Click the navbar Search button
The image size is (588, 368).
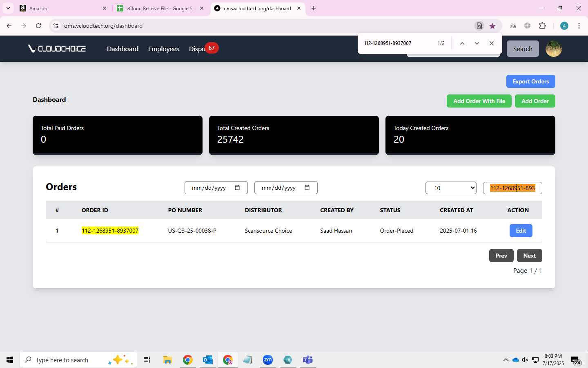coord(523,49)
